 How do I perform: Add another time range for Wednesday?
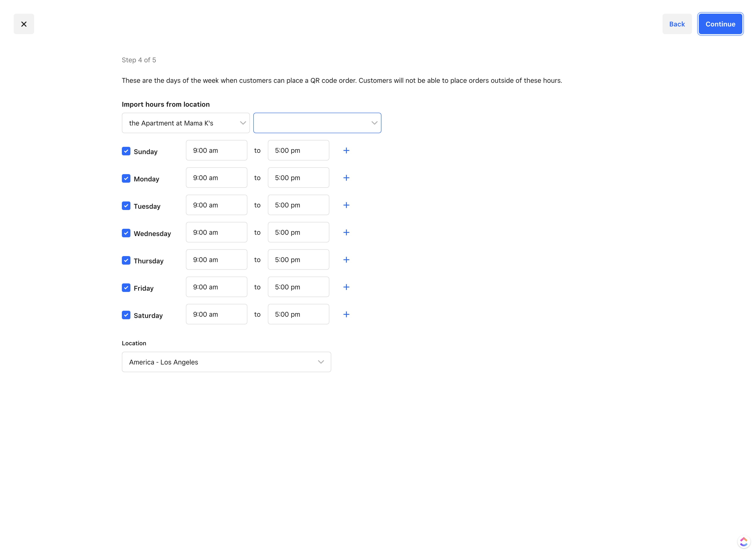(x=346, y=232)
